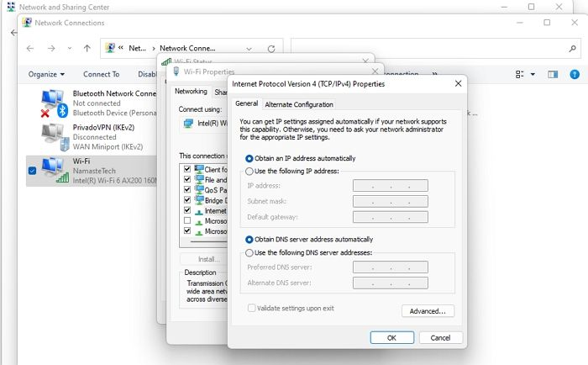This screenshot has height=365, width=588.
Task: Click the Default gateway input field
Action: pyautogui.click(x=391, y=217)
